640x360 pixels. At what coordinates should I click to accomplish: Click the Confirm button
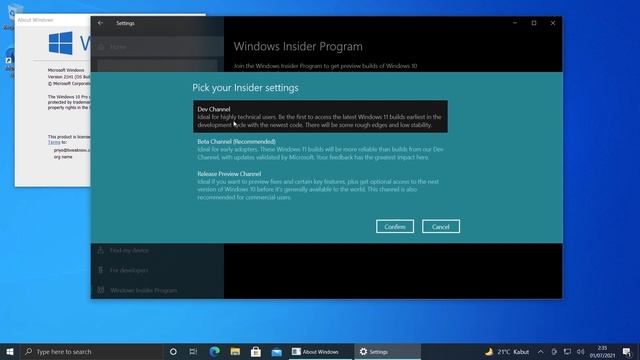click(x=395, y=227)
